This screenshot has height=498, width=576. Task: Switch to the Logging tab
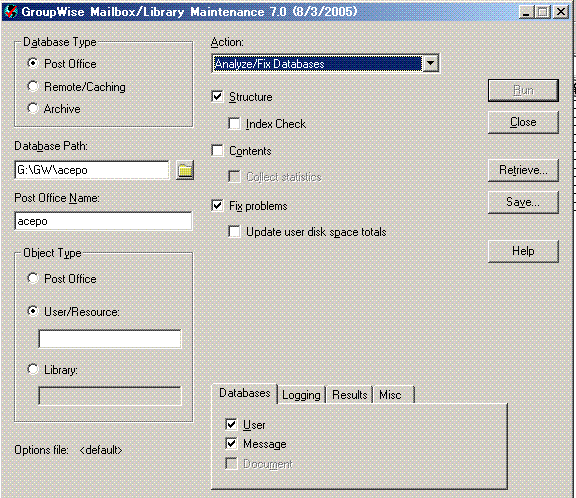[301, 395]
